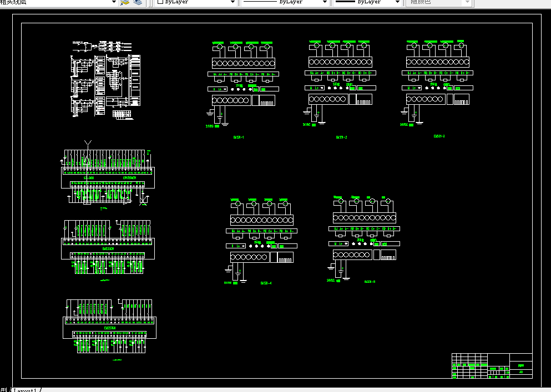Switch to the Layout1 tab
The width and height of the screenshot is (551, 392).
pos(26,390)
